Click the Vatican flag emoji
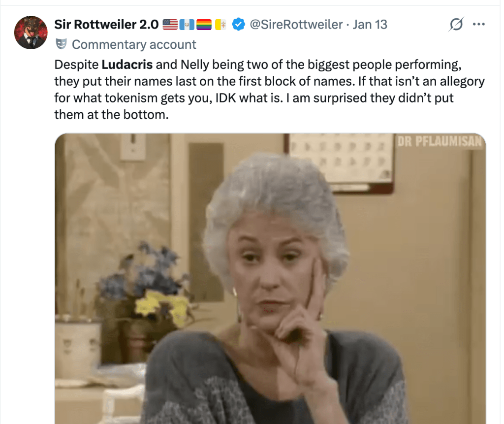The image size is (504, 424). click(220, 25)
